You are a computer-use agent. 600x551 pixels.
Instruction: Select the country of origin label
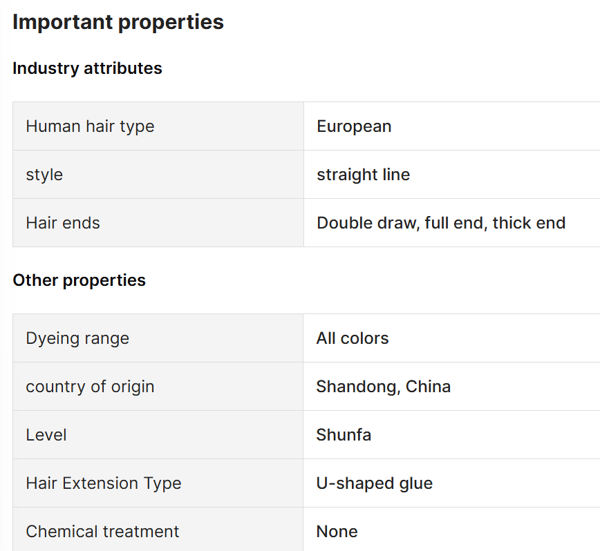click(x=90, y=386)
